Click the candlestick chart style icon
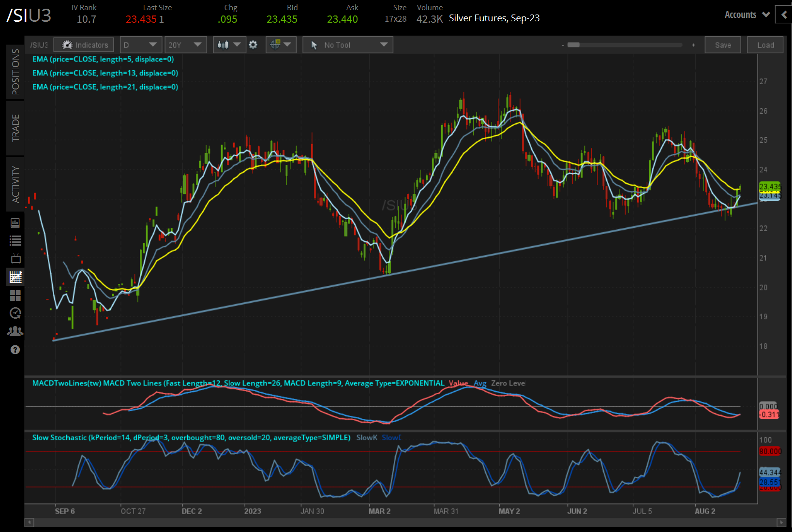Viewport: 792px width, 532px height. pyautogui.click(x=224, y=44)
